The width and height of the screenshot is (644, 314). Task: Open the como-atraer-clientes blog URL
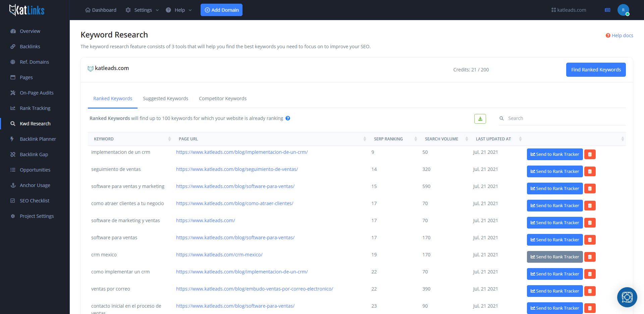[x=234, y=203]
